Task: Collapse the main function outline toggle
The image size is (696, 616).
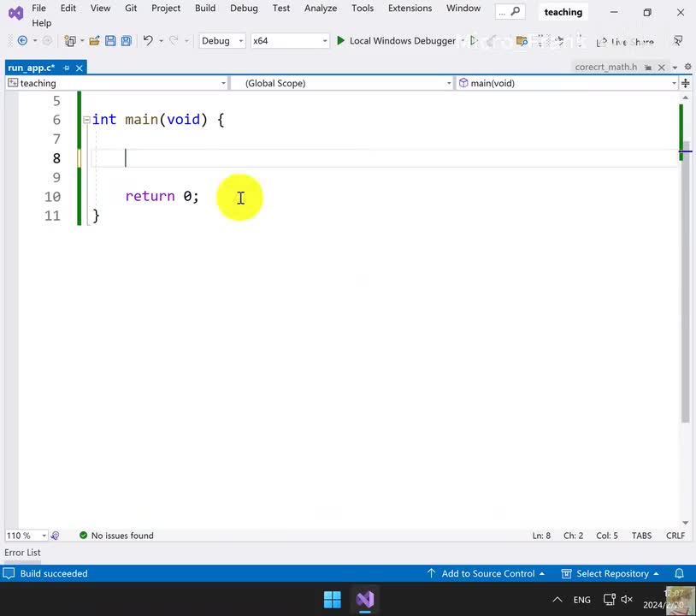Action: [x=86, y=120]
